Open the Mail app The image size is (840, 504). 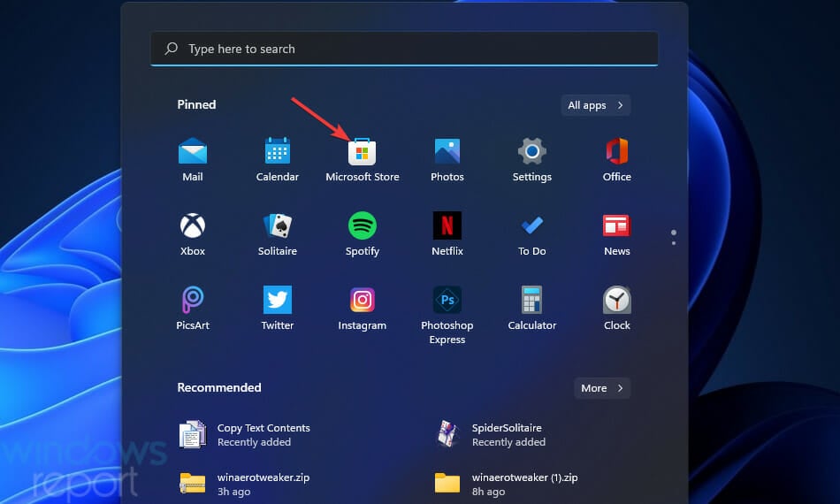coord(193,159)
